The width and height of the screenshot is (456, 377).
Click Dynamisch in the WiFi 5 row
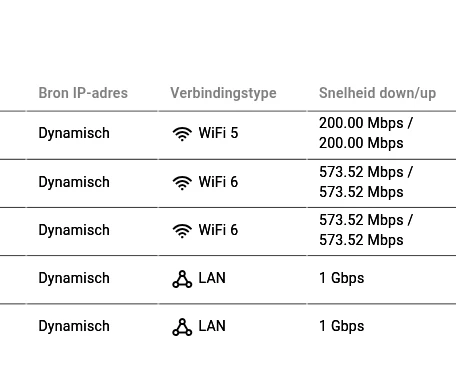point(74,133)
